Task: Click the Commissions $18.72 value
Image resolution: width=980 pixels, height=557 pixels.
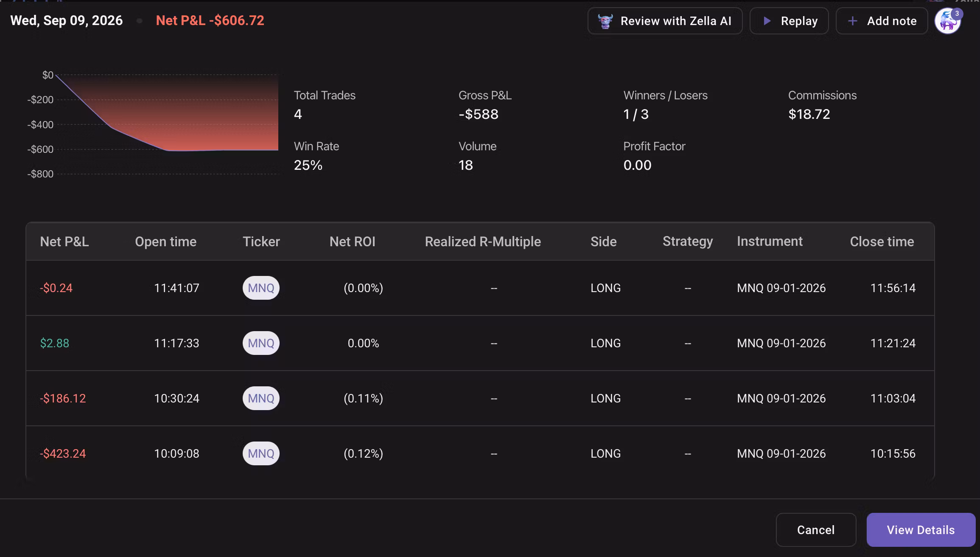Action: pyautogui.click(x=809, y=114)
